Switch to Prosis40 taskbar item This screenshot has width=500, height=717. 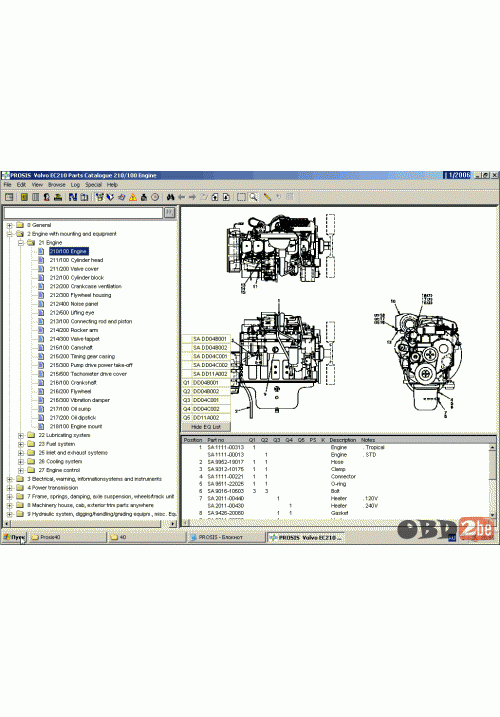(x=68, y=538)
